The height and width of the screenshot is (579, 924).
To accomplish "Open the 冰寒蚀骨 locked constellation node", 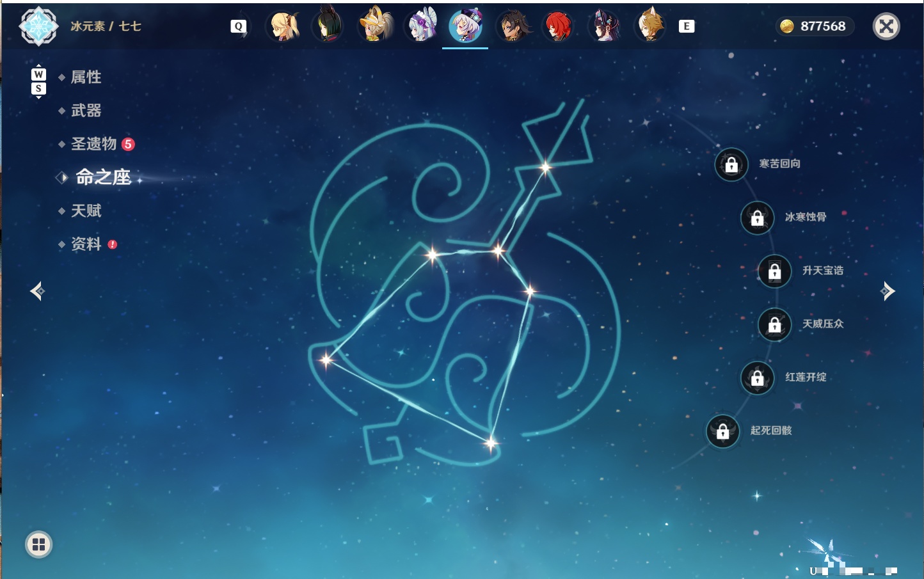I will [758, 218].
